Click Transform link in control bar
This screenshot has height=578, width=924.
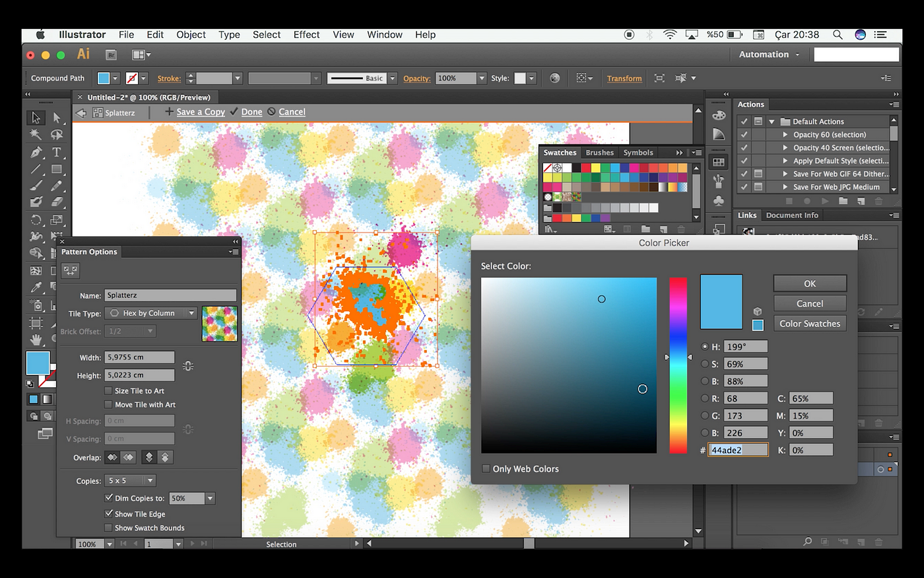click(624, 78)
